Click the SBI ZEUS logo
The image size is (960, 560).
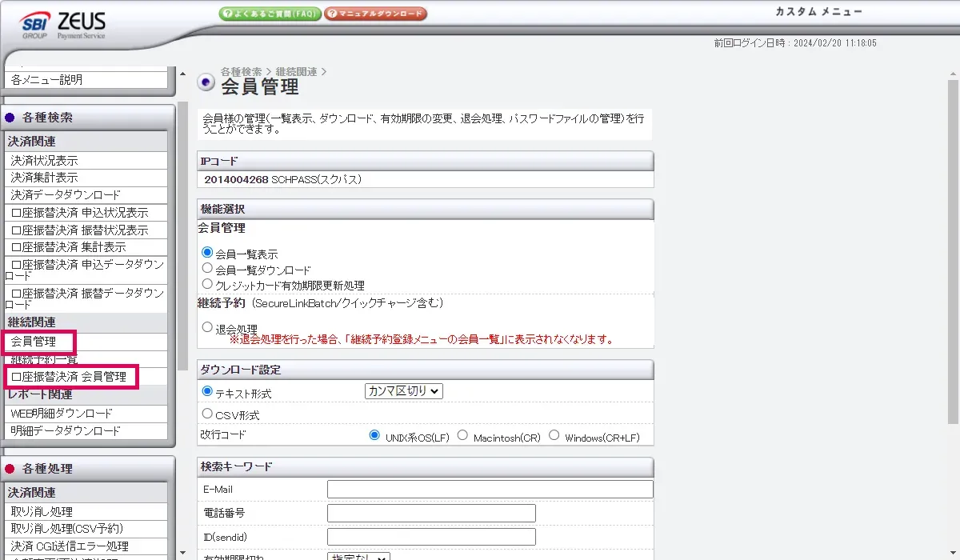(x=63, y=26)
